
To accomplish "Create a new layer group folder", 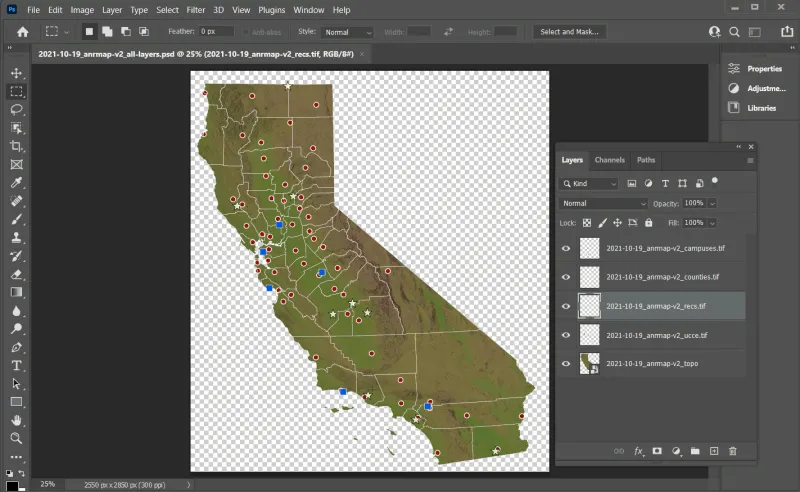I will pyautogui.click(x=695, y=452).
